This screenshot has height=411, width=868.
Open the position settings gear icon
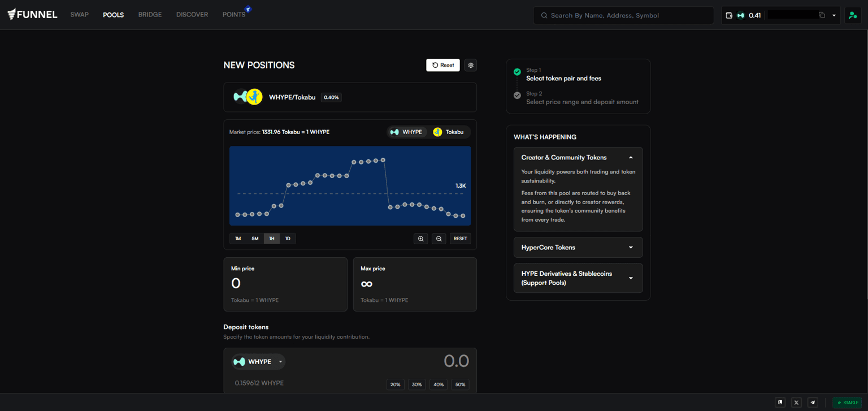471,65
